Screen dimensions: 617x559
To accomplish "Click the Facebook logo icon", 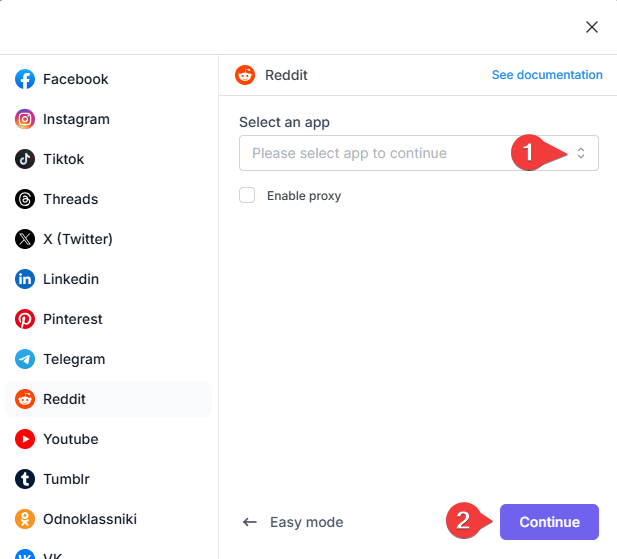I will 25,79.
